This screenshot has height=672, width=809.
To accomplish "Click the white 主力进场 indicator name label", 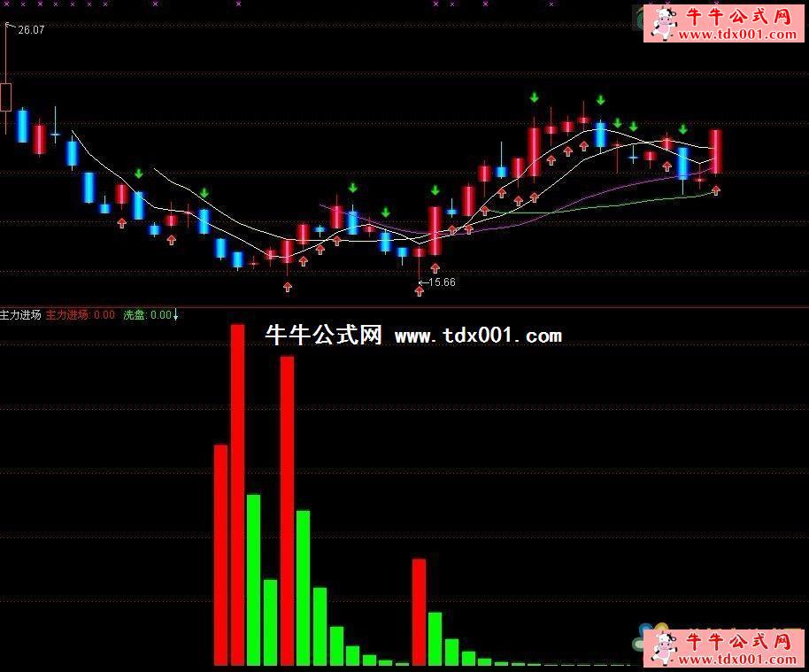I will point(20,314).
